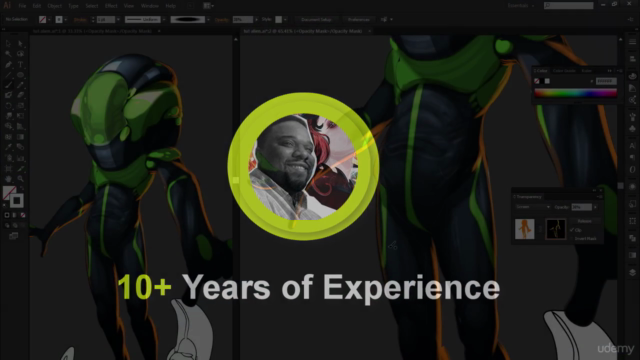Select the Column Graph tool
The image size is (640, 360).
pyautogui.click(x=20, y=158)
